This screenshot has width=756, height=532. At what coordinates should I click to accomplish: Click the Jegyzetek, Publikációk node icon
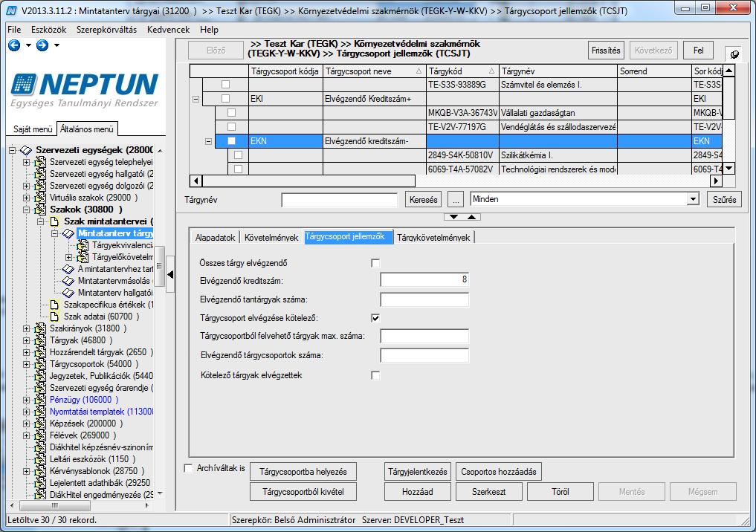point(40,376)
